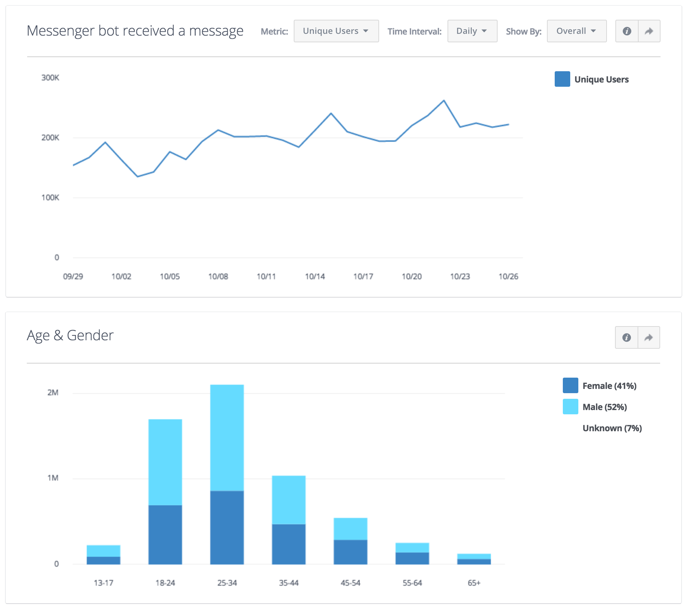
Task: Open the Overall show-by dropdown
Action: tap(577, 31)
